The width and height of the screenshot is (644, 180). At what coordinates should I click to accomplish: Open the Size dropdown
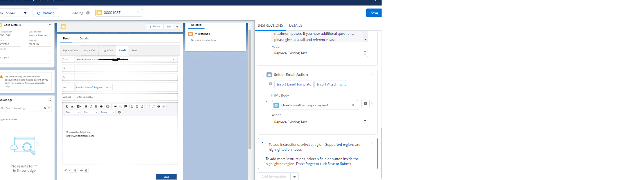click(90, 112)
